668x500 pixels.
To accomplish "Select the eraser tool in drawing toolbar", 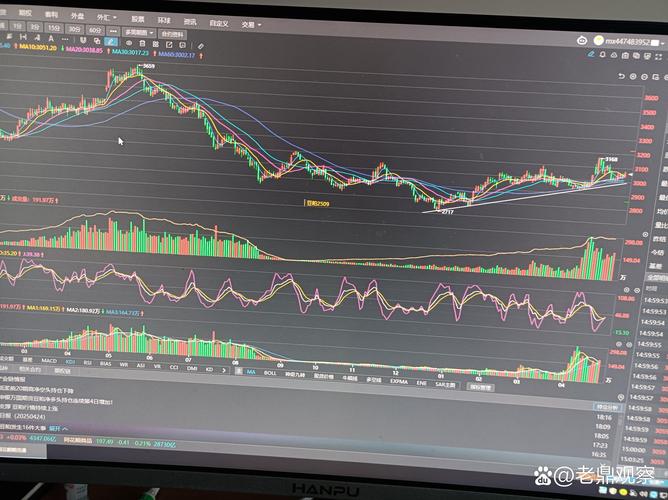I will pyautogui.click(x=201, y=46).
